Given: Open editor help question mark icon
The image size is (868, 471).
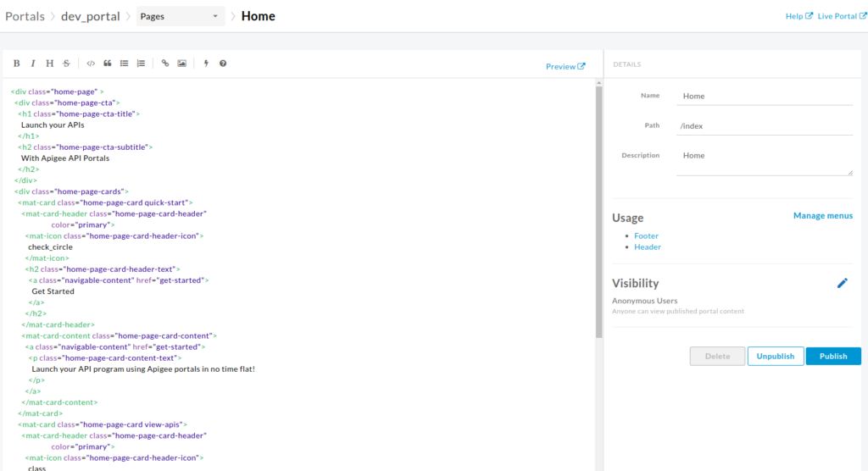Looking at the screenshot, I should (223, 64).
